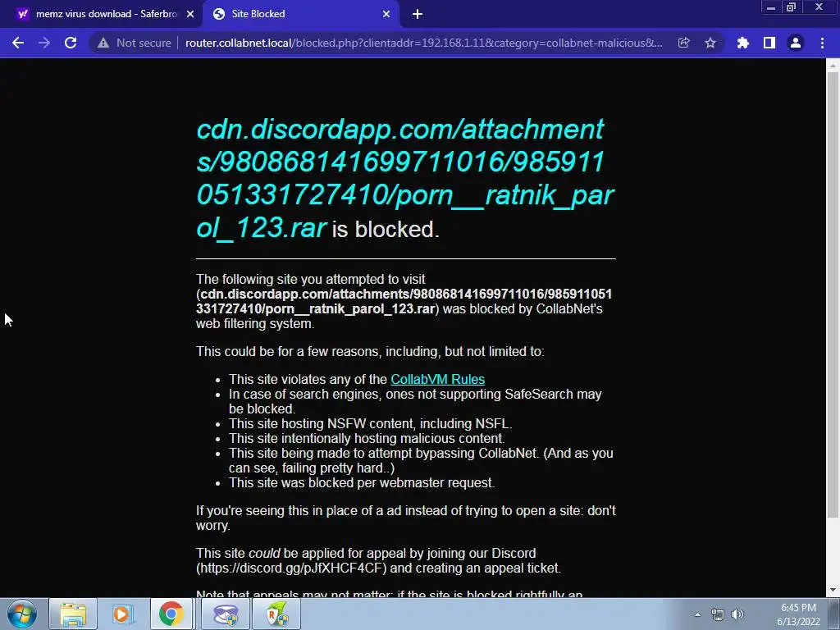
Task: Close the Site Blocked tab
Action: click(386, 15)
